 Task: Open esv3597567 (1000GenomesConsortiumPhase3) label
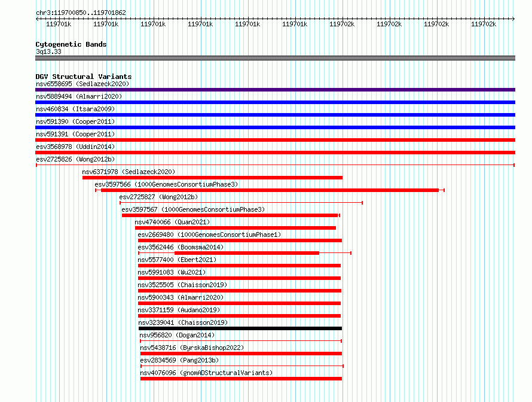pyautogui.click(x=193, y=209)
